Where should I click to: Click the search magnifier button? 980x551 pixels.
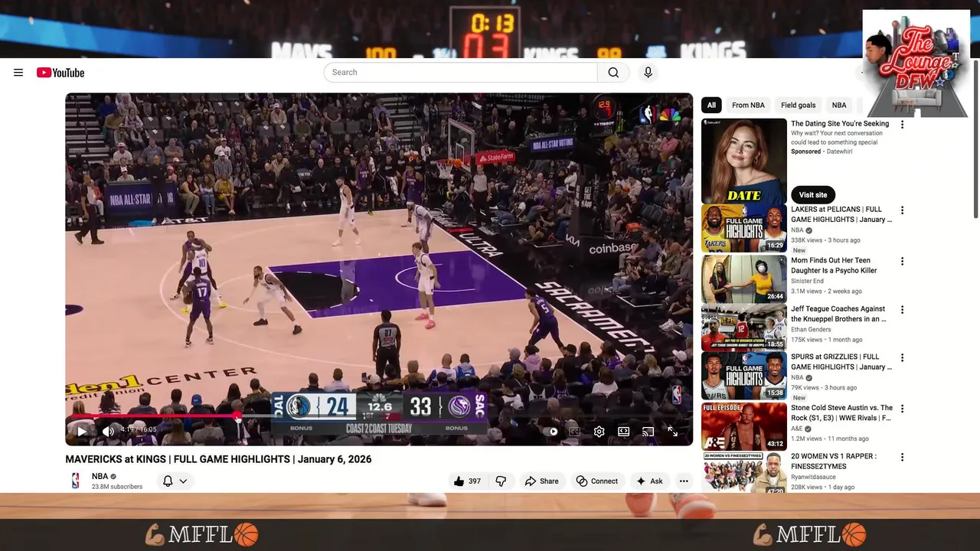613,73
